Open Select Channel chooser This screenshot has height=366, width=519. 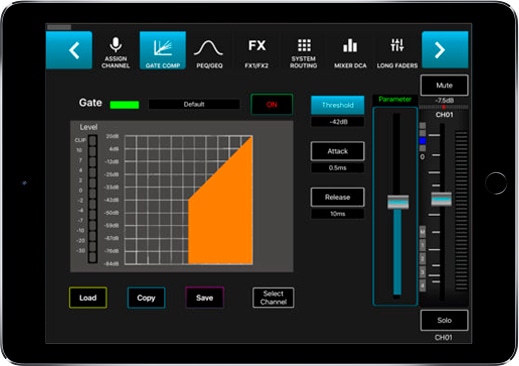click(x=273, y=298)
